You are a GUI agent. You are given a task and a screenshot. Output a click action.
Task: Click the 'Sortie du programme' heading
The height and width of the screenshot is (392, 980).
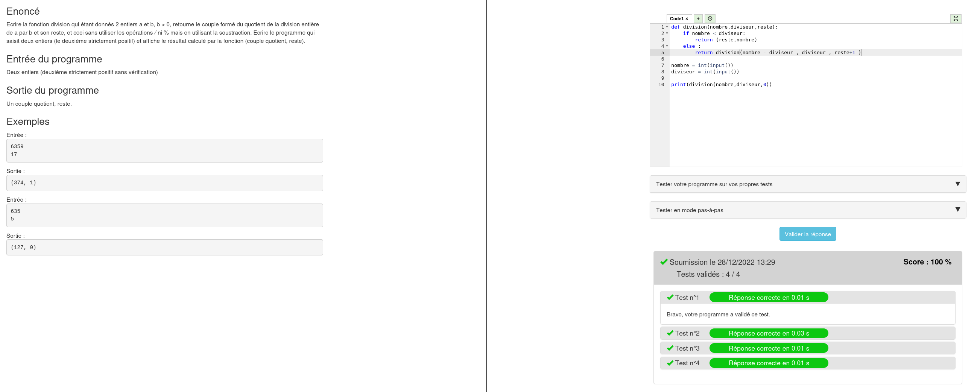click(x=53, y=91)
